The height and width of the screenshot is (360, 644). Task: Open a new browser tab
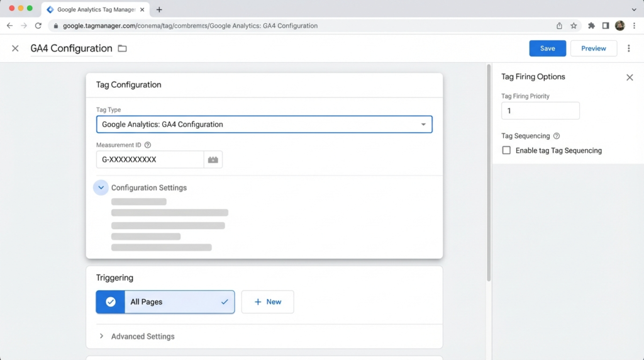(159, 9)
